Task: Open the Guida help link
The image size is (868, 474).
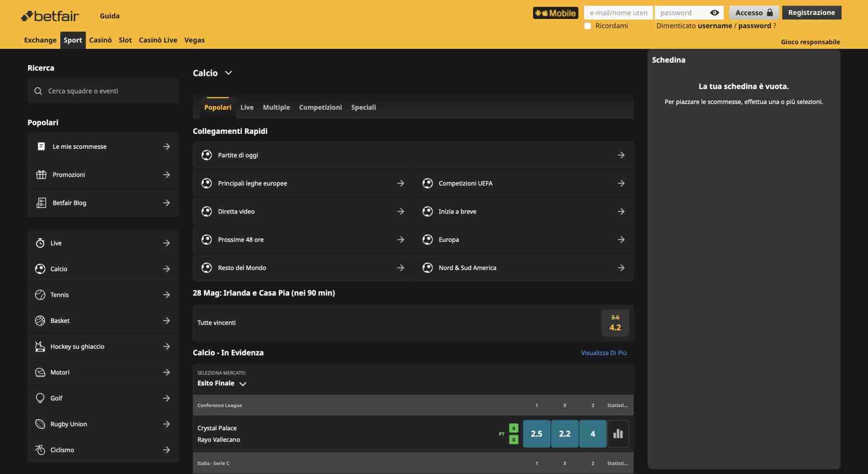Action: click(x=109, y=16)
